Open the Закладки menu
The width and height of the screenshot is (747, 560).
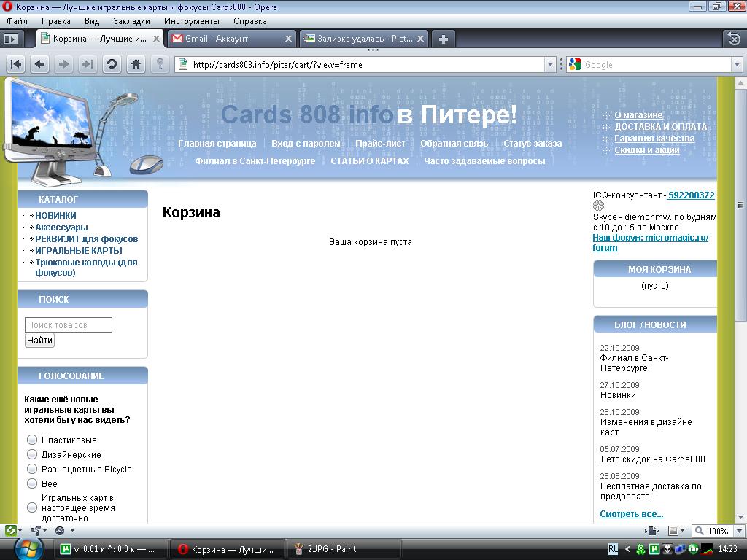point(131,21)
